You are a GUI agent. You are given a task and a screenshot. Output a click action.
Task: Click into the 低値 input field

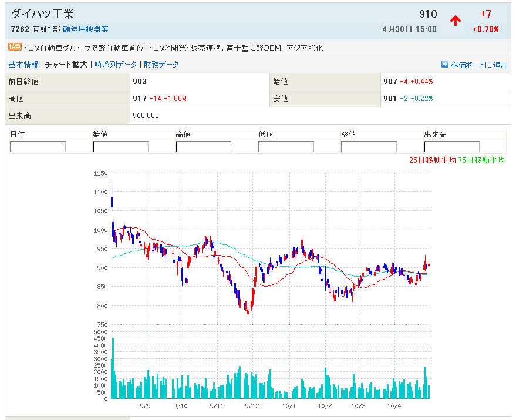tap(286, 147)
